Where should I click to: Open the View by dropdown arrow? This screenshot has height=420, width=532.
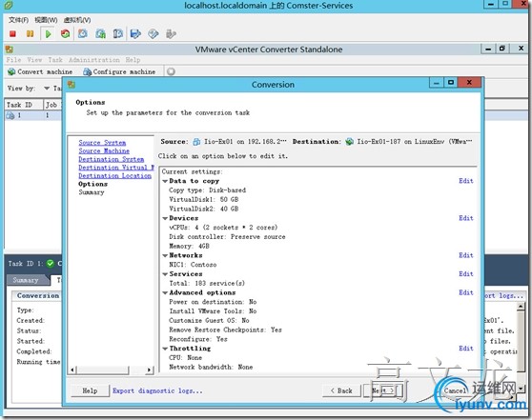[x=47, y=89]
